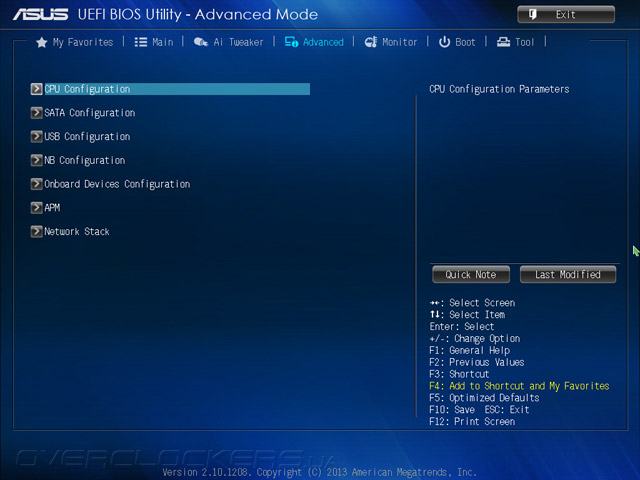
Task: Click the Boot power icon
Action: (444, 42)
